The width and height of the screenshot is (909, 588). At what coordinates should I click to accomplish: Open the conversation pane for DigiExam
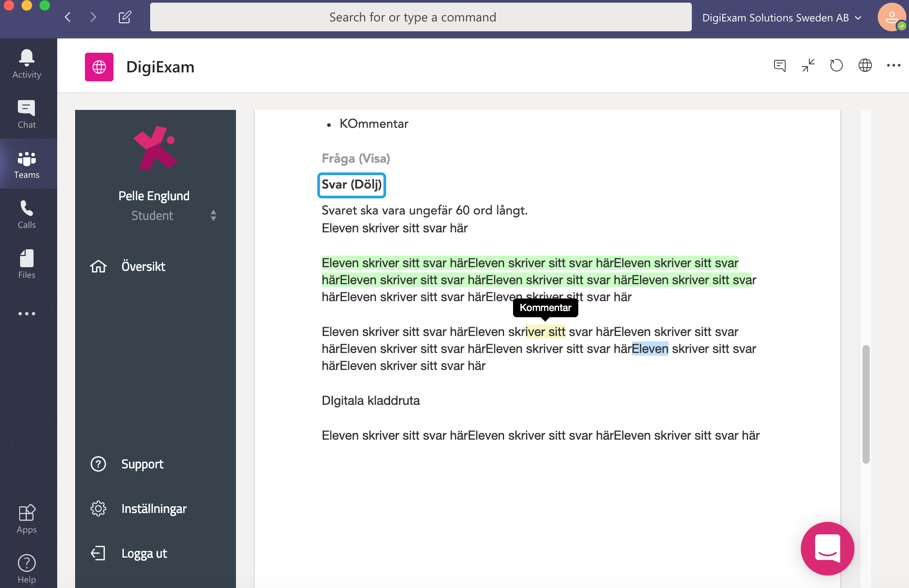coord(779,65)
